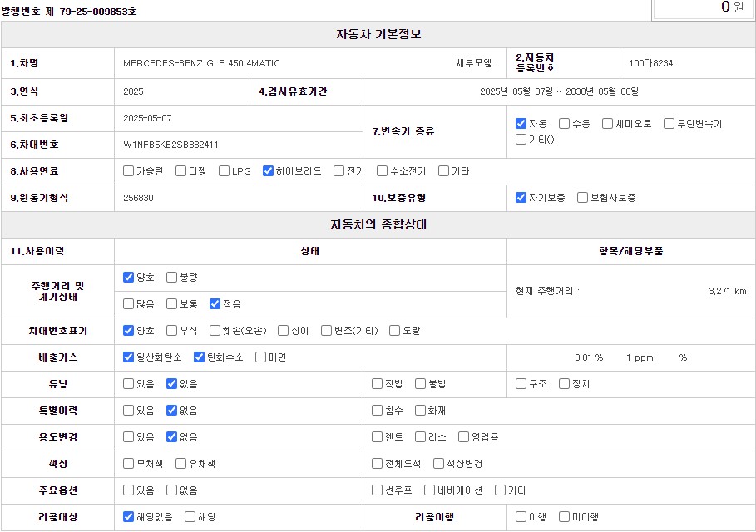Select the 보통 mileage level checkbox
Screen dimensions: 756x532
click(x=171, y=303)
